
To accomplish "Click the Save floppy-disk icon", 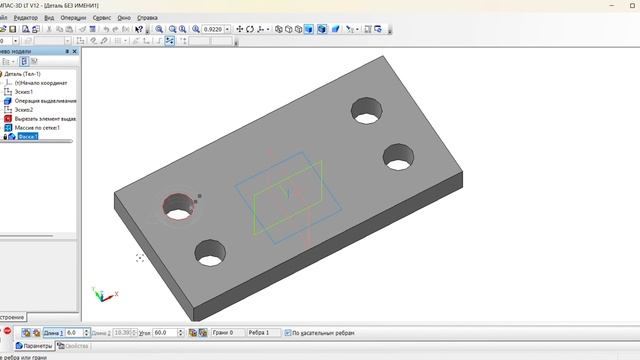I will point(13,29).
